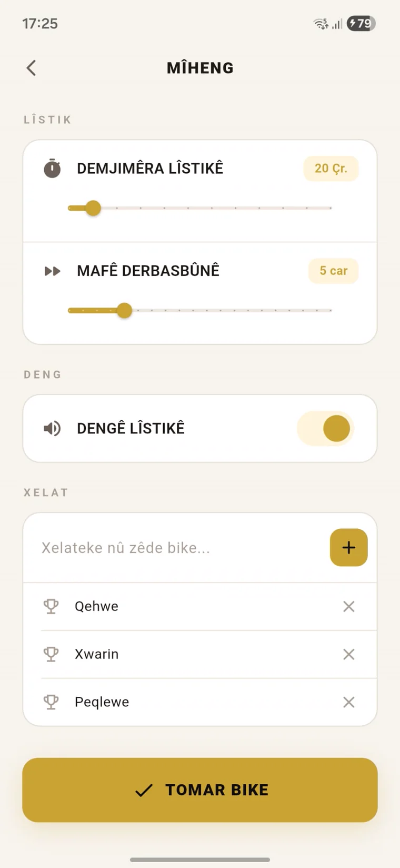Remove the Peqlewe reward

click(x=348, y=702)
